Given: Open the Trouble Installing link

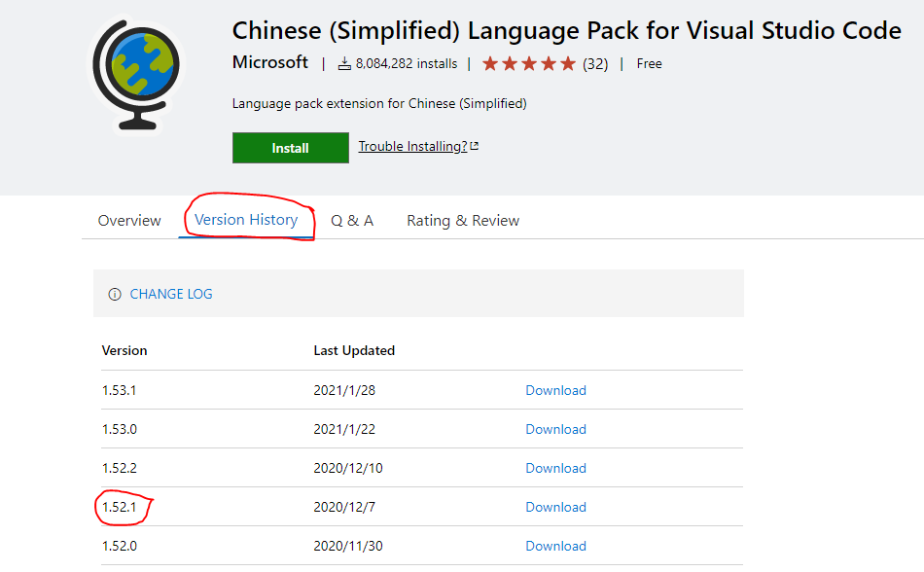Looking at the screenshot, I should click(412, 145).
